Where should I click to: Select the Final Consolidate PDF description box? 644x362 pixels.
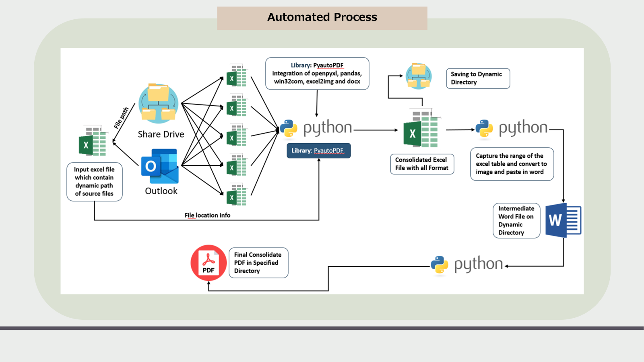tap(258, 263)
